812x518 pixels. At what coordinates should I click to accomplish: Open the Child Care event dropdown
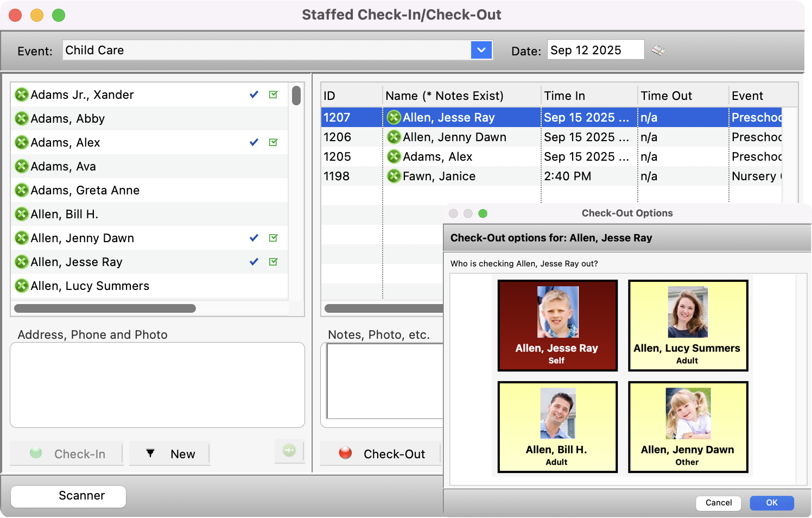481,50
